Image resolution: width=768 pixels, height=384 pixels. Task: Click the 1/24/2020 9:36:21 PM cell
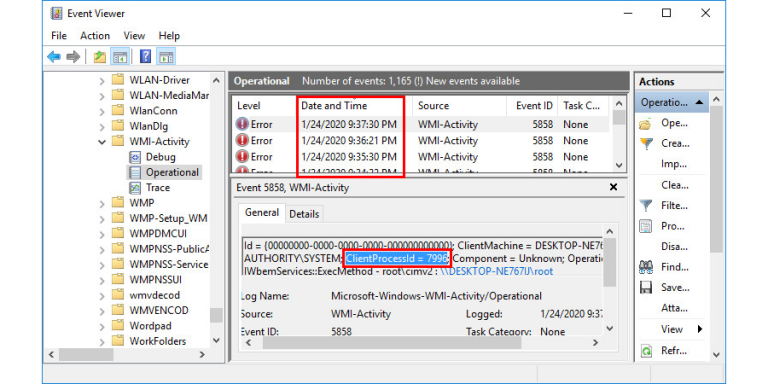pyautogui.click(x=349, y=141)
